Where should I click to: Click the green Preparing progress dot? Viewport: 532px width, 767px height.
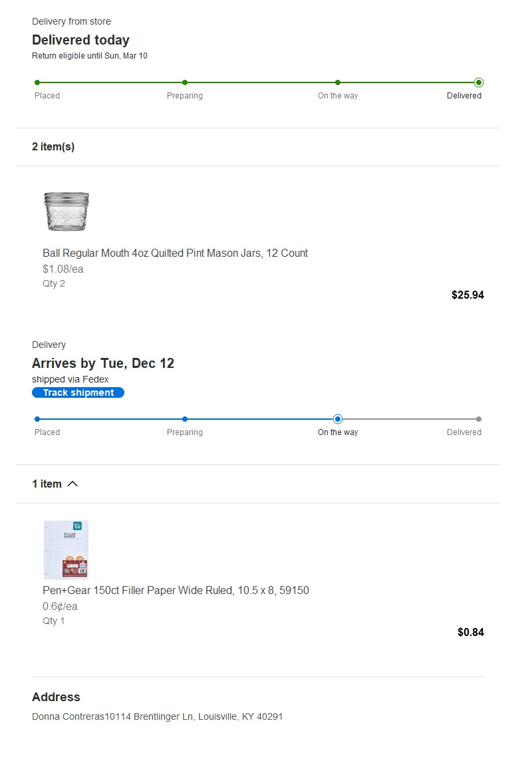pyautogui.click(x=185, y=82)
